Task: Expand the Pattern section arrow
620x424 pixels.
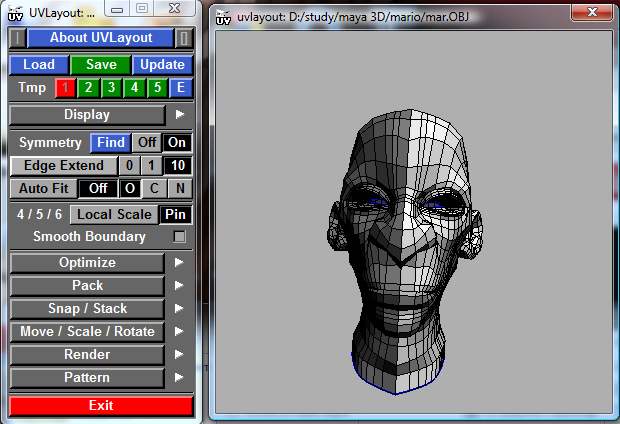Action: [180, 378]
